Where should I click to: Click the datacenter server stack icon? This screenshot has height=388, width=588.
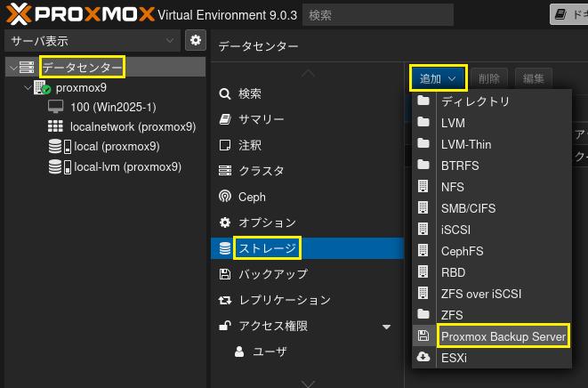pyautogui.click(x=27, y=68)
